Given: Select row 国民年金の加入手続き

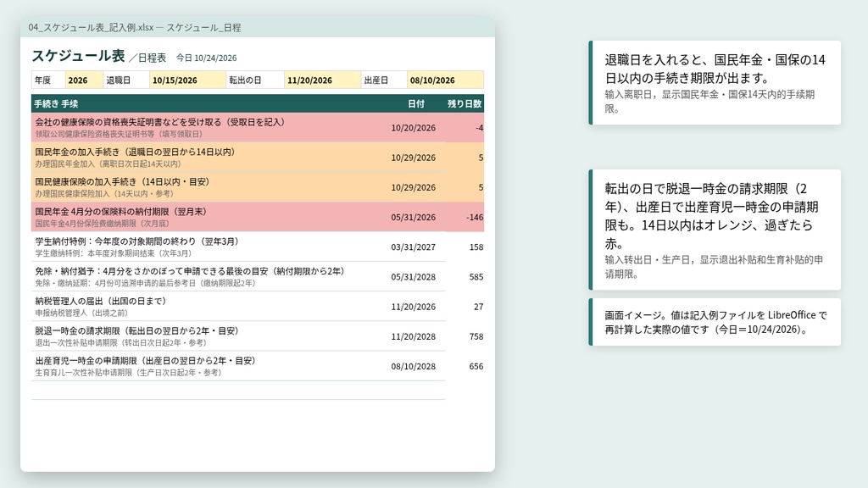Looking at the screenshot, I should click(258, 157).
